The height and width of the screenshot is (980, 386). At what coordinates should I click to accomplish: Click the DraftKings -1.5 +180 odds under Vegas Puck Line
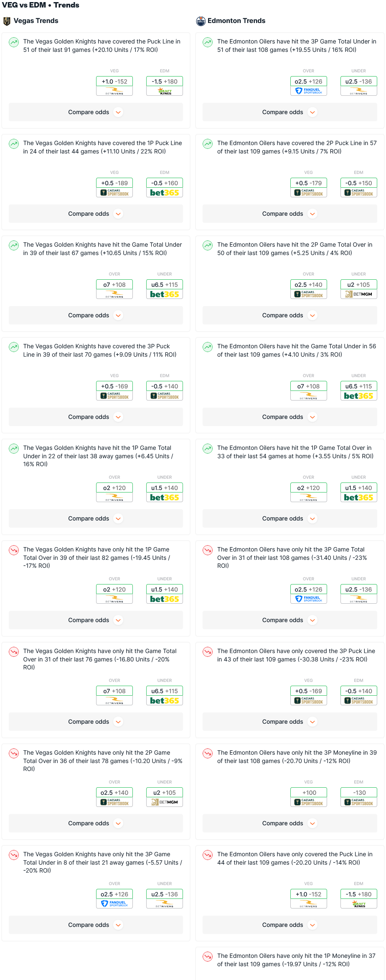click(165, 86)
